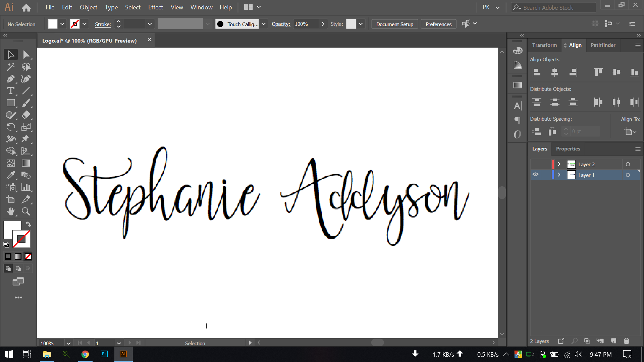
Task: Click the fill color box
Action: [53, 24]
